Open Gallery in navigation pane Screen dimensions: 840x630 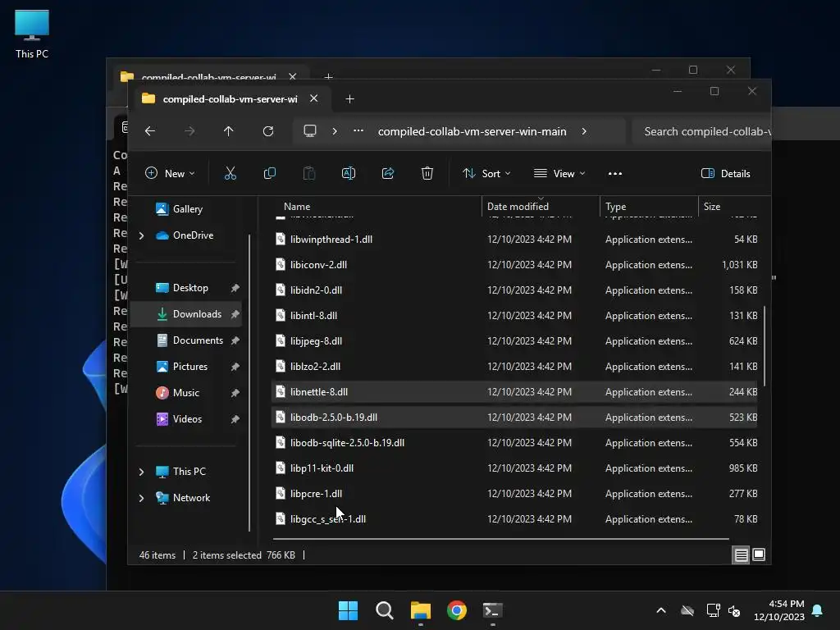pos(186,209)
